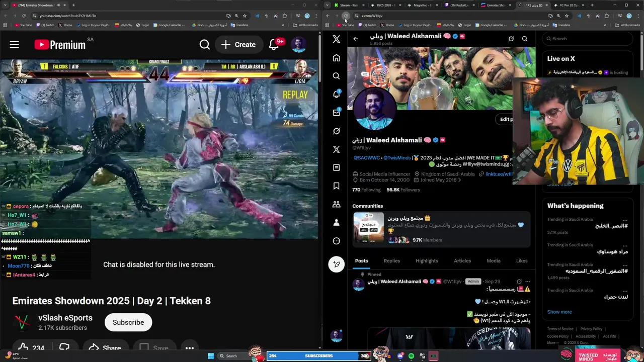
Task: Switch to Replies tab
Action: click(x=391, y=261)
